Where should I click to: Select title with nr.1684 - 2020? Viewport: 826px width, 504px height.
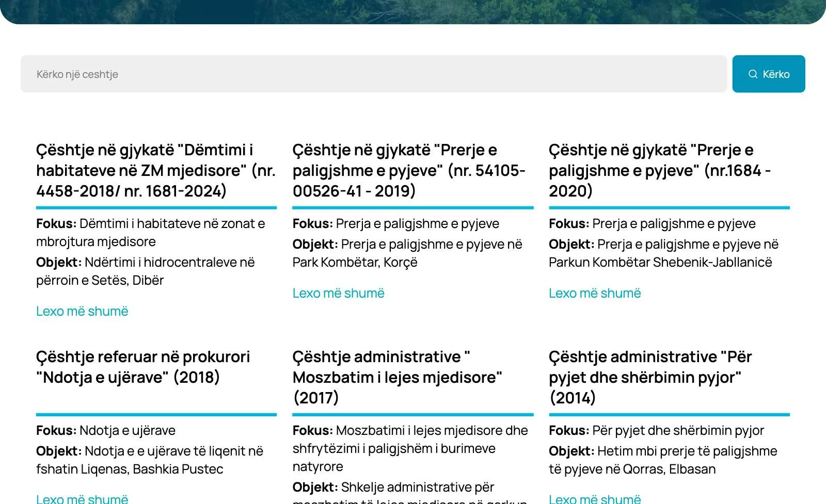click(660, 170)
